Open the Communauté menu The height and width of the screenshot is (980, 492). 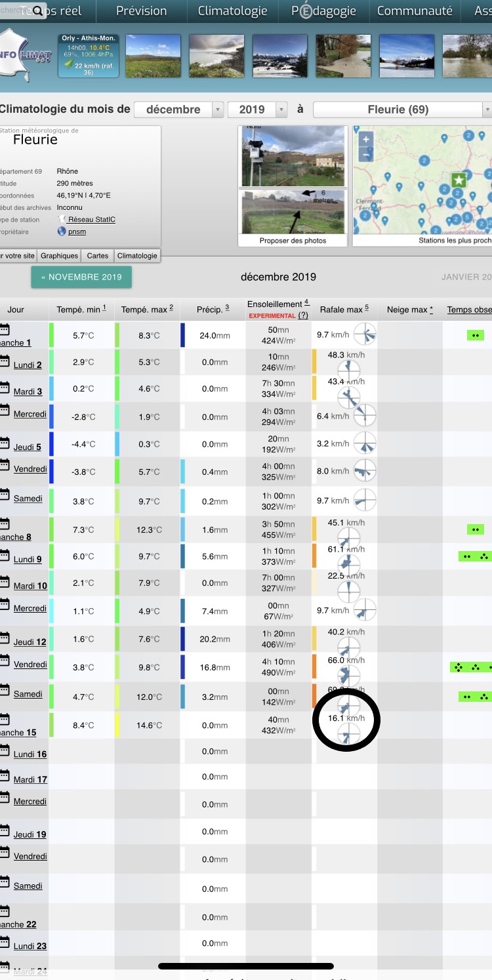[x=414, y=11]
